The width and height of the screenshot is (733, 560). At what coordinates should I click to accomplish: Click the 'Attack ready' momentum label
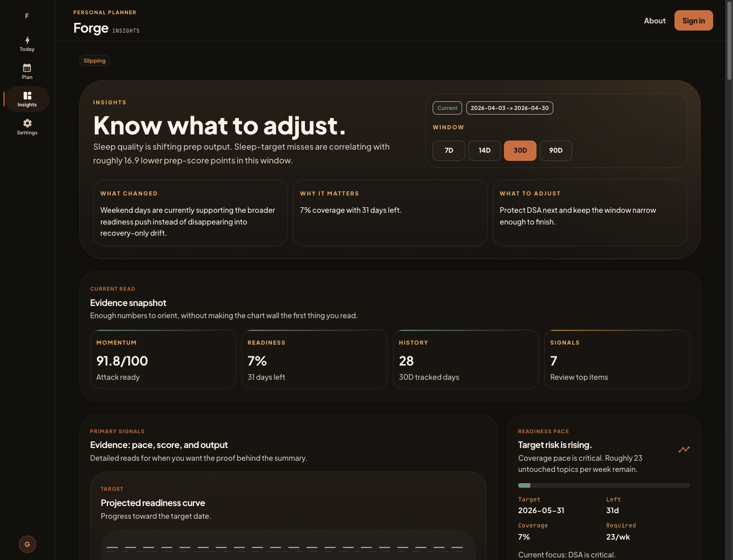click(x=118, y=377)
